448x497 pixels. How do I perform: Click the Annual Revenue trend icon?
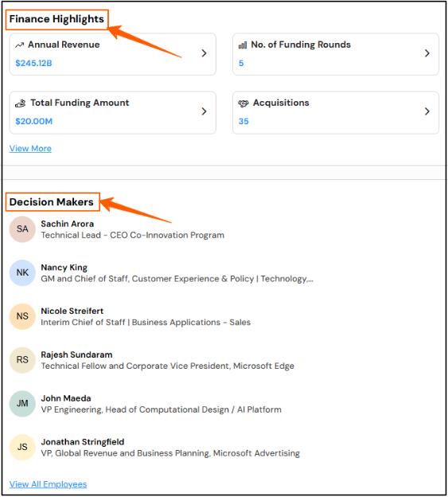(x=20, y=45)
